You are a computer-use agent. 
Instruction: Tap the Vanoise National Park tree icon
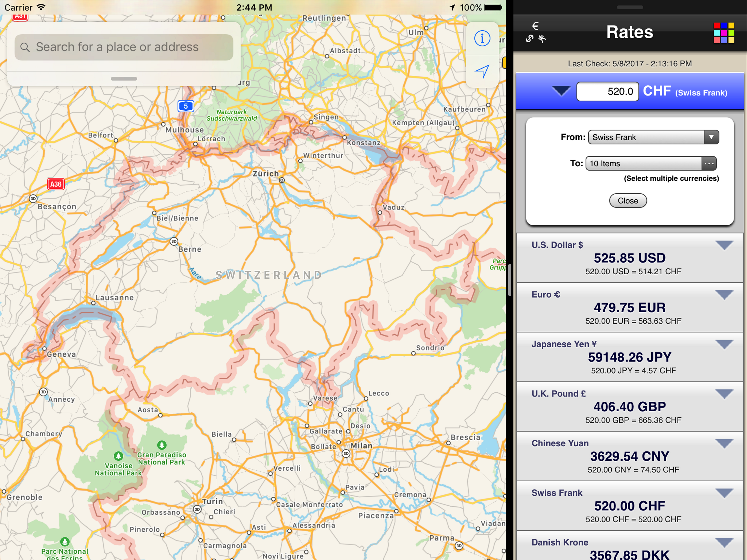(x=118, y=456)
